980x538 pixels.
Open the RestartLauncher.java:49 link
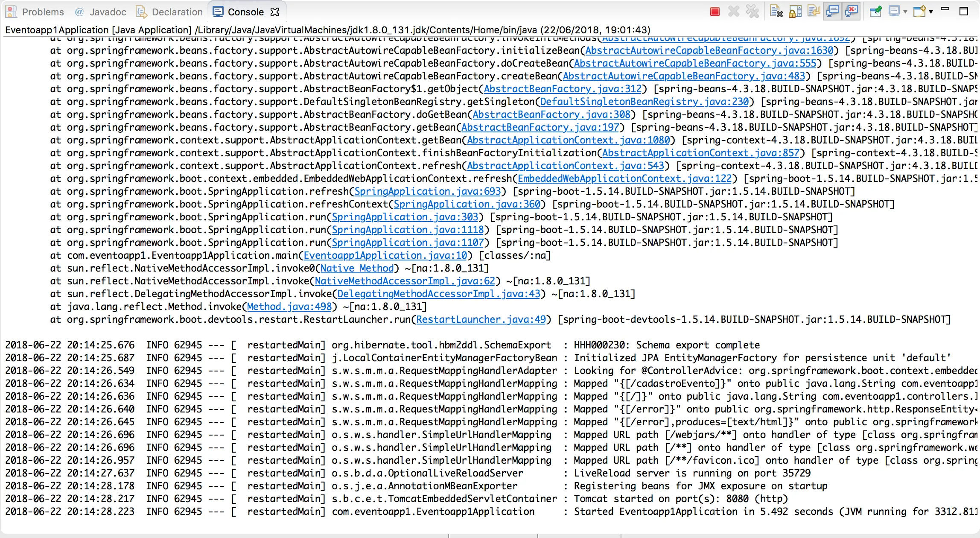[481, 319]
